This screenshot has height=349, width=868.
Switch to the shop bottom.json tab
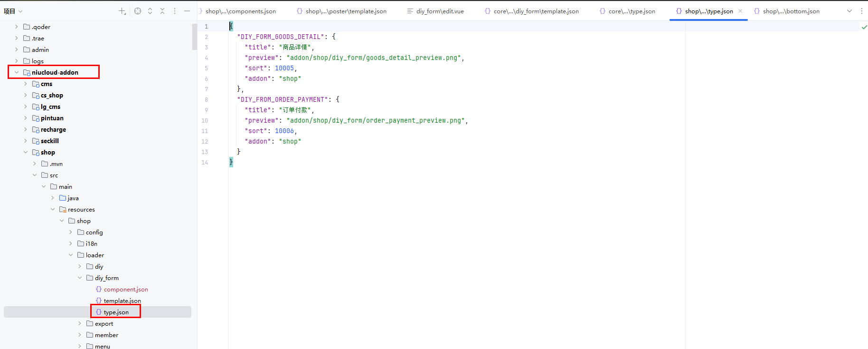click(x=791, y=11)
